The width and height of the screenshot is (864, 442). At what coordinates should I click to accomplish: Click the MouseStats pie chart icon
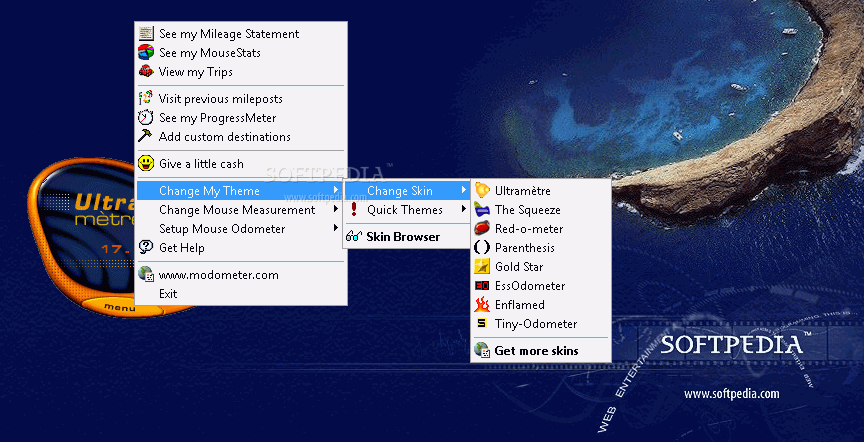[146, 52]
